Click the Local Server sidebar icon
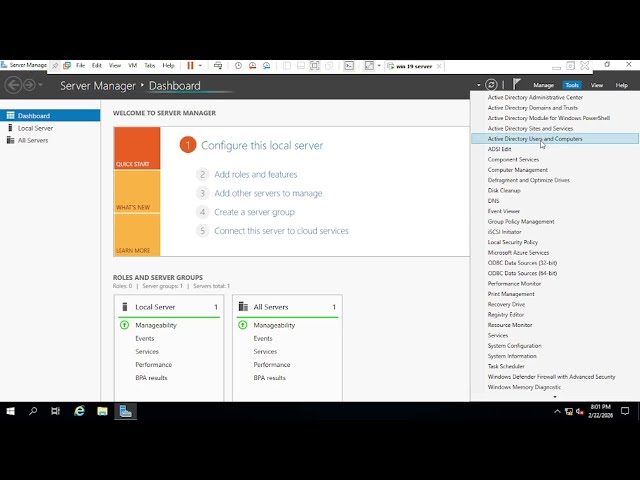 [10, 128]
